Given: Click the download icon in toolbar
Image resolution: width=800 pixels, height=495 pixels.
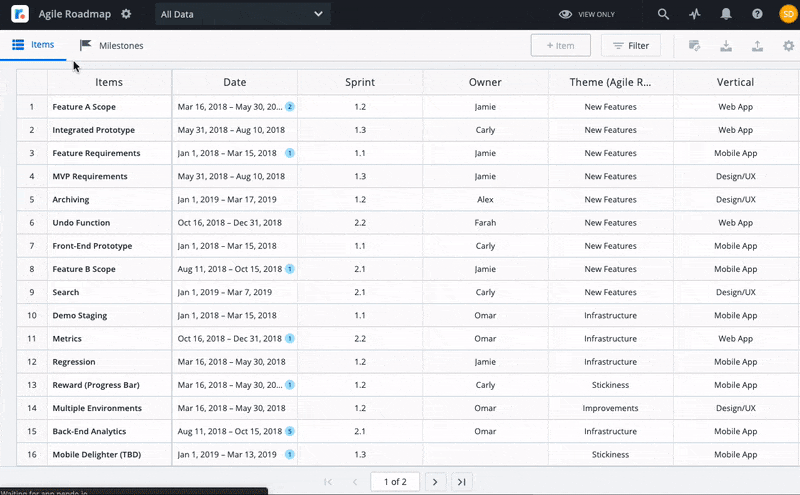Looking at the screenshot, I should coord(726,46).
